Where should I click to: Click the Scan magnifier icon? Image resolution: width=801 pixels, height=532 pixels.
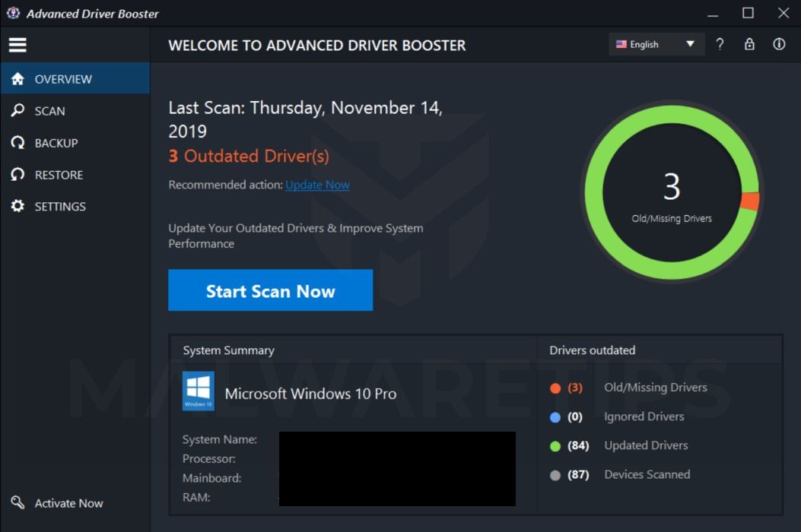pyautogui.click(x=18, y=110)
